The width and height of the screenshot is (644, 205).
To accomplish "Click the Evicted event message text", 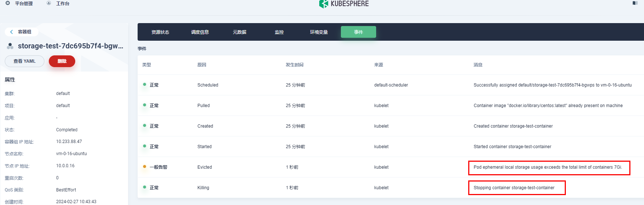I will coord(547,167).
